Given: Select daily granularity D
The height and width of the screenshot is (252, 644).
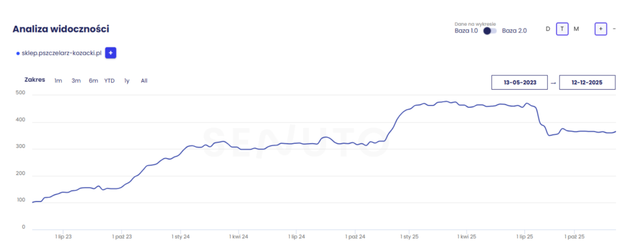Looking at the screenshot, I should click(x=548, y=29).
